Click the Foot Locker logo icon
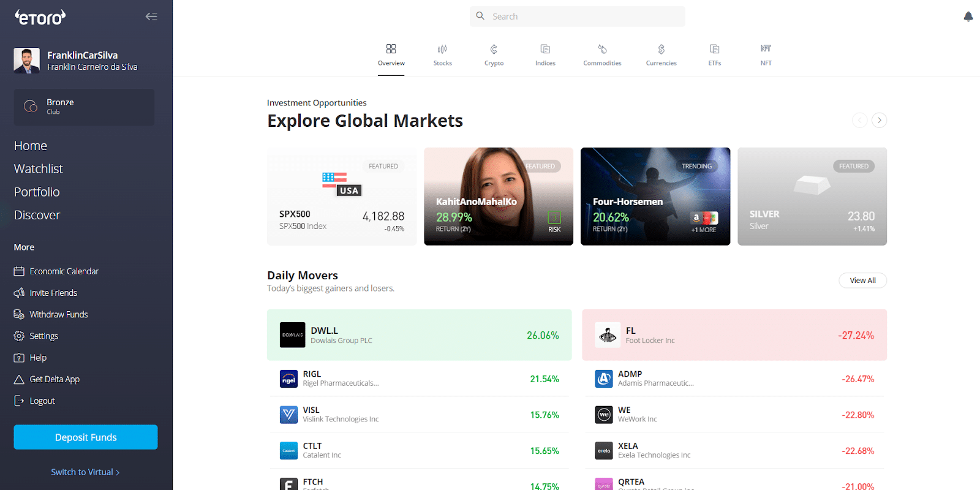The width and height of the screenshot is (980, 490). (x=608, y=335)
